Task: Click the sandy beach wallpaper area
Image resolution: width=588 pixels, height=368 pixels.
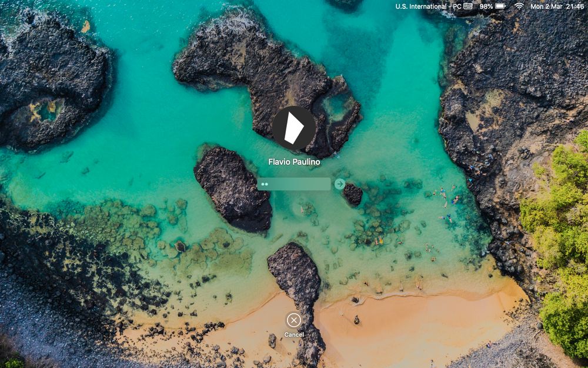Action: [413, 319]
